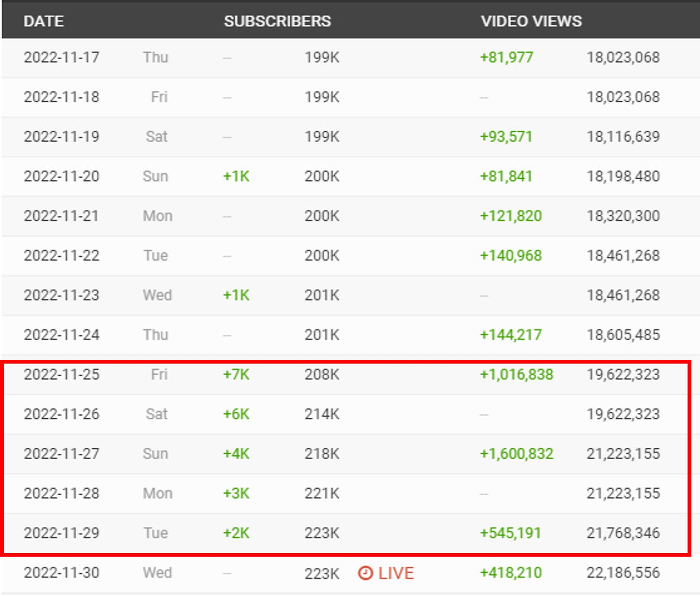Image resolution: width=700 pixels, height=597 pixels.
Task: Click the 18,198,480 total views value
Action: pos(623,177)
